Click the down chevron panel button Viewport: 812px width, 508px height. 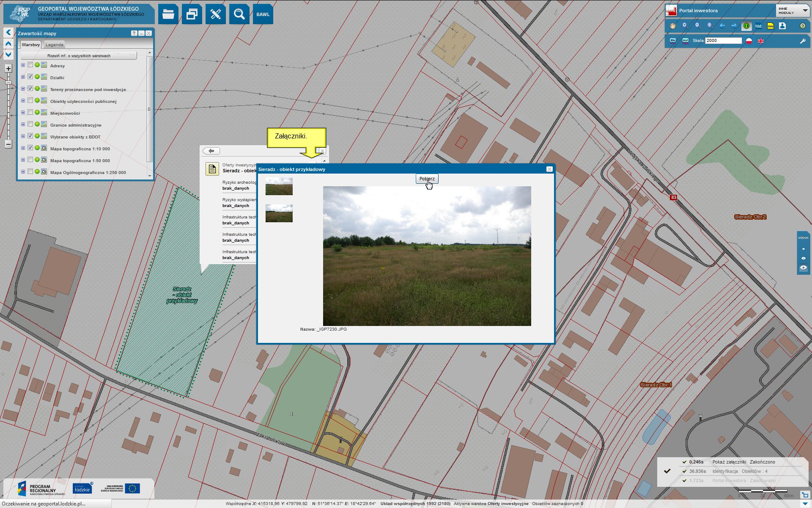point(8,55)
